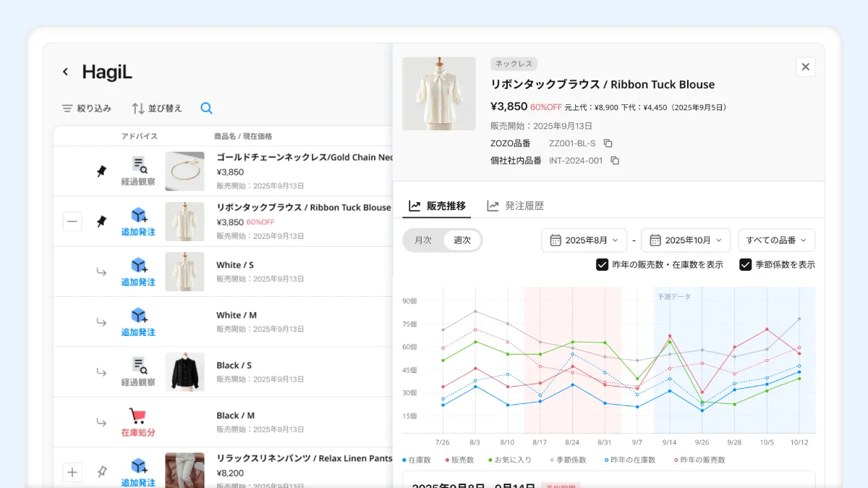This screenshot has width=868, height=488.
Task: Click the 9/14 chart axis label
Action: pyautogui.click(x=669, y=442)
